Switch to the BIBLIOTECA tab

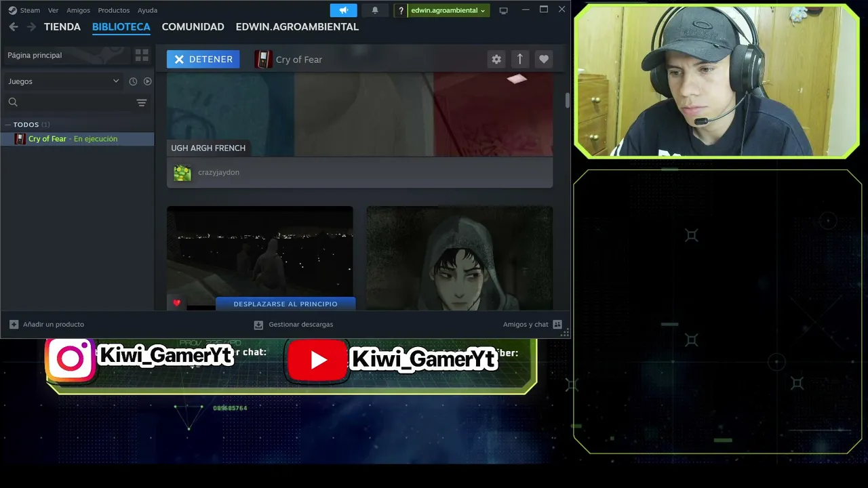tap(121, 26)
